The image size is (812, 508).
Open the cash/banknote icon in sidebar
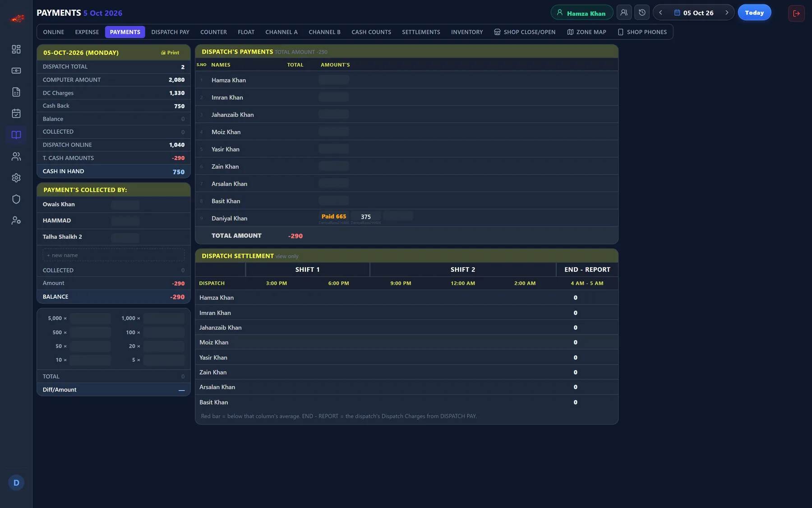pos(16,70)
